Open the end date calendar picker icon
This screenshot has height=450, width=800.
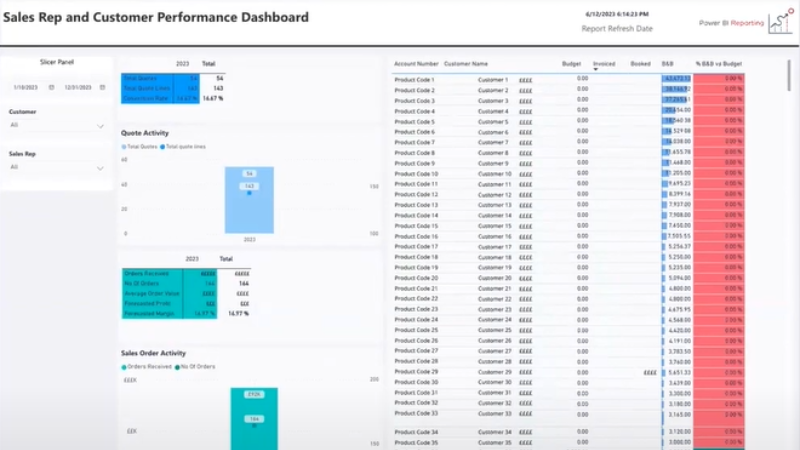(x=103, y=87)
